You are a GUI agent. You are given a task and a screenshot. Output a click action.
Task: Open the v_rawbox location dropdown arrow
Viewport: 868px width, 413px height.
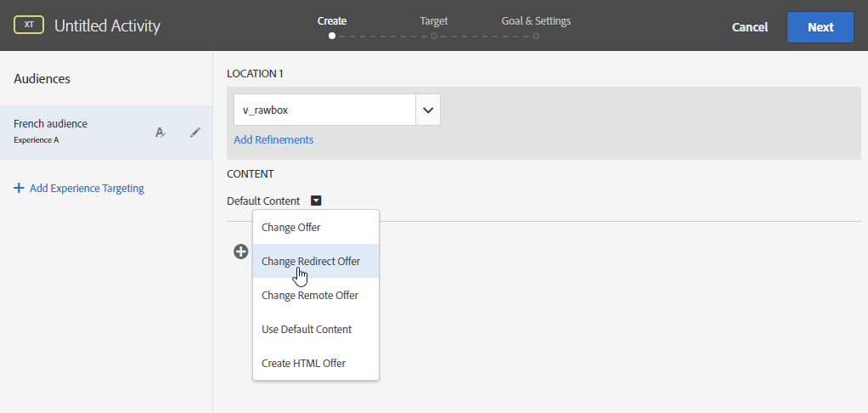[427, 110]
